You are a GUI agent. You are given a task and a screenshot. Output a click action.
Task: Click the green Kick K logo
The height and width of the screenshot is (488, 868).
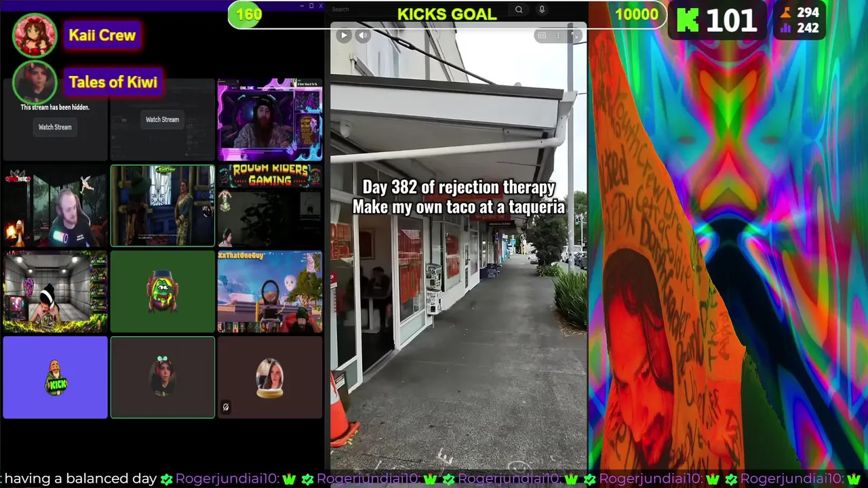click(688, 20)
